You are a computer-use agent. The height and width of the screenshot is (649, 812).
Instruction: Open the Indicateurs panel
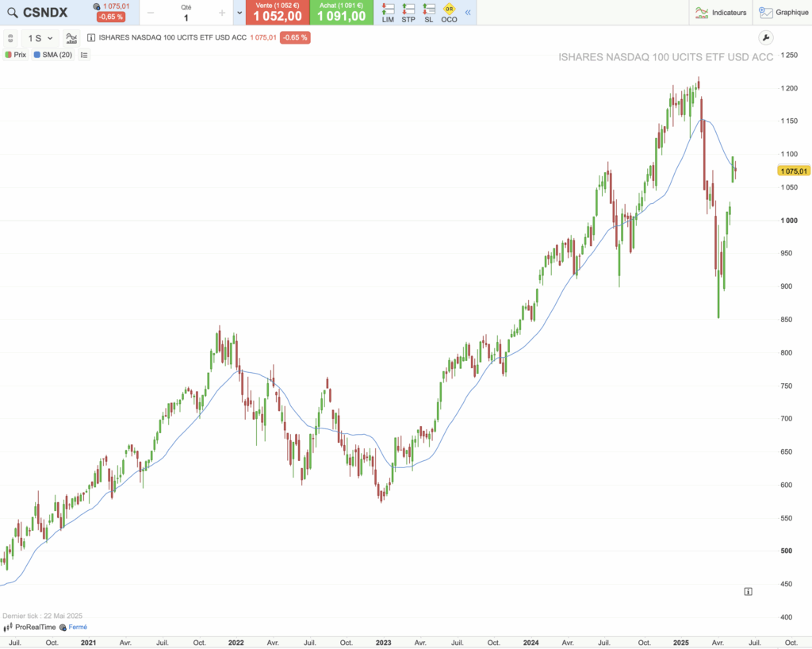(721, 13)
